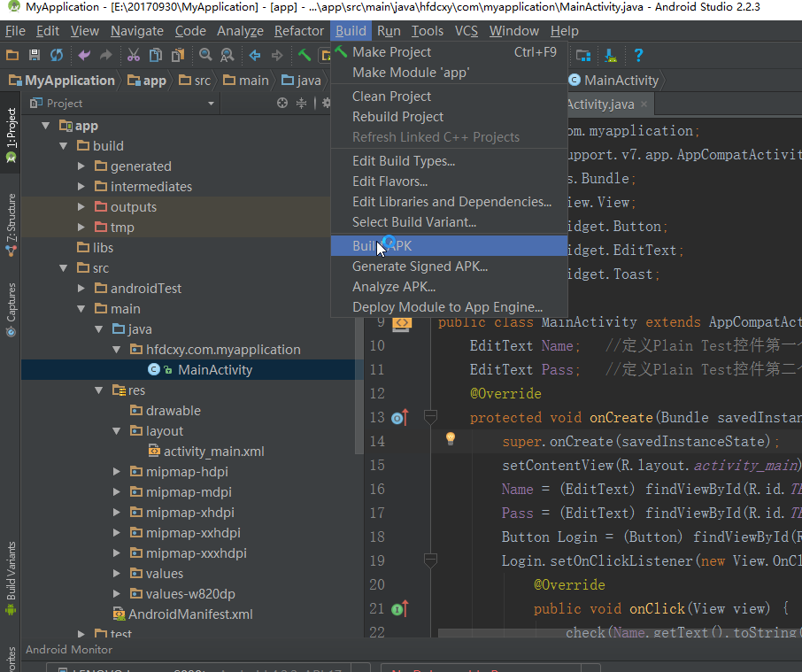The height and width of the screenshot is (672, 802).
Task: Click the related XML file gutter icon by line 9
Action: click(402, 323)
